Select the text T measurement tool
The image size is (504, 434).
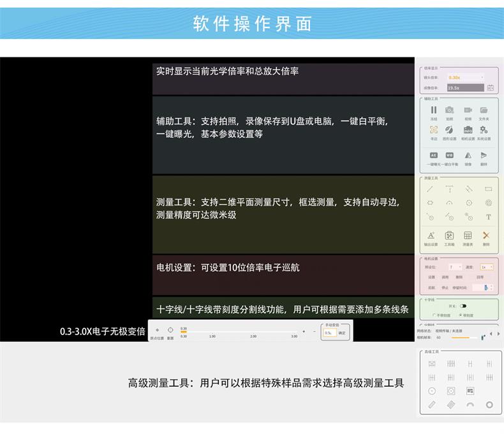(x=489, y=217)
